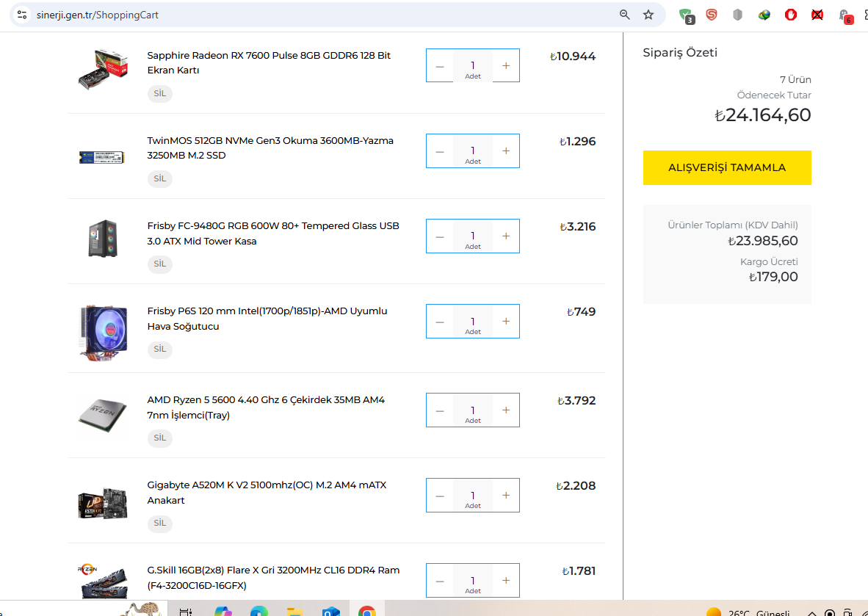
Task: Click the AMD Ryzen 5 quantity field
Action: pos(473,410)
